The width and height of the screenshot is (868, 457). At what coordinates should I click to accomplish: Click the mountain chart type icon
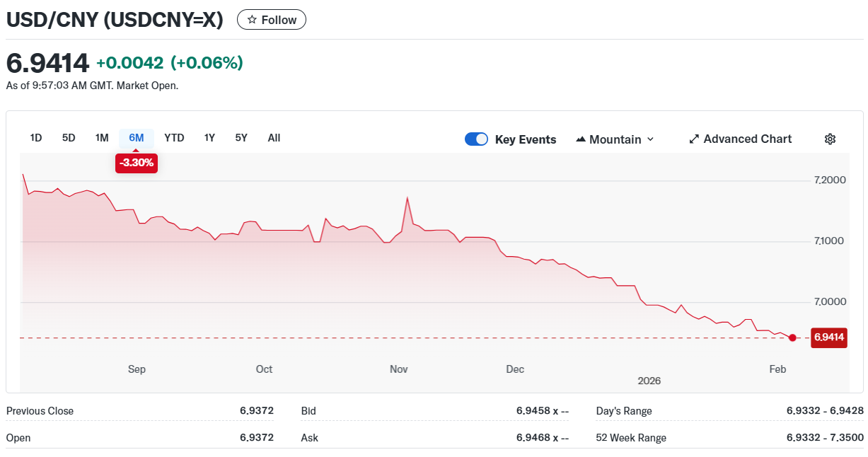[x=581, y=139]
